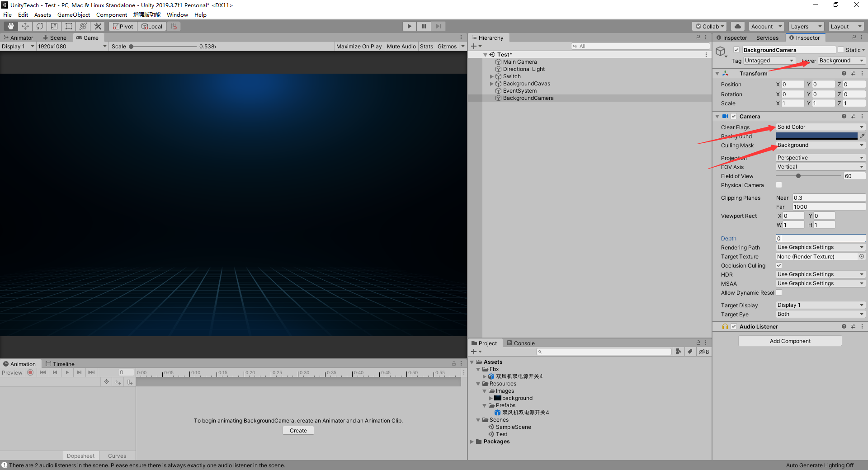Select the Rect tool in the toolbar

coord(69,26)
